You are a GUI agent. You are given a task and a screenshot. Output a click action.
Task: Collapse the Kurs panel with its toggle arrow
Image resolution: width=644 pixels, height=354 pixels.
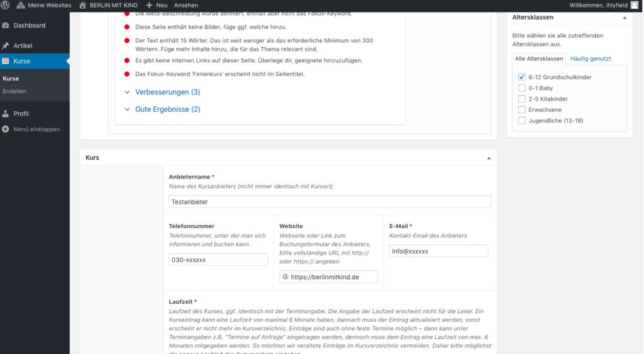489,158
